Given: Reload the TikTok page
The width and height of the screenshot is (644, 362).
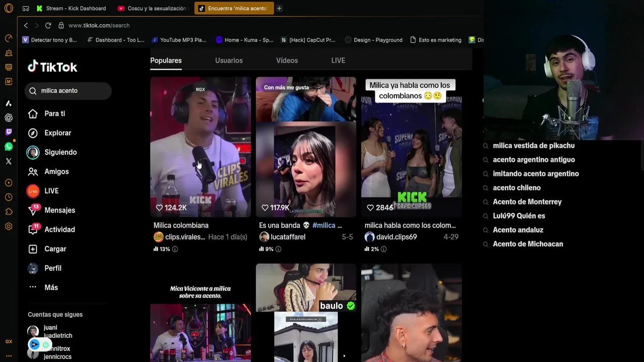Looking at the screenshot, I should (48, 25).
